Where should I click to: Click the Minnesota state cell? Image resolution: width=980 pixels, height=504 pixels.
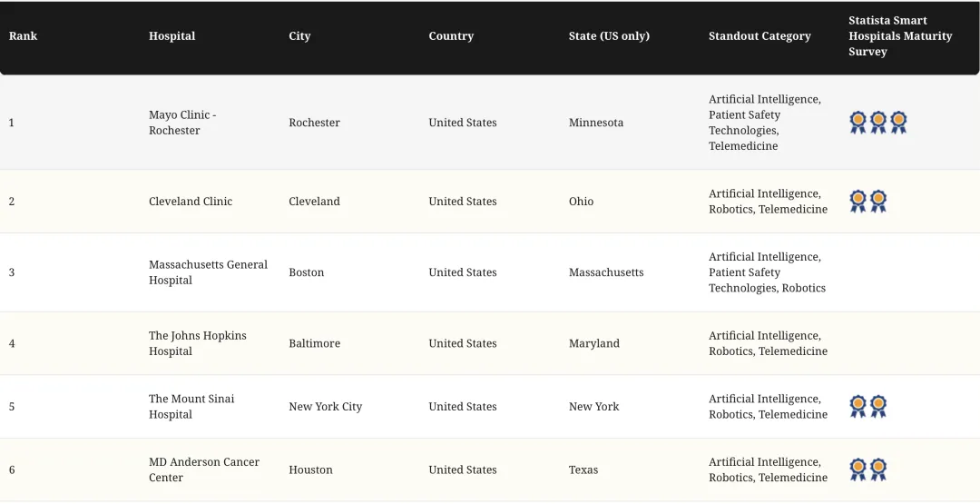point(596,123)
